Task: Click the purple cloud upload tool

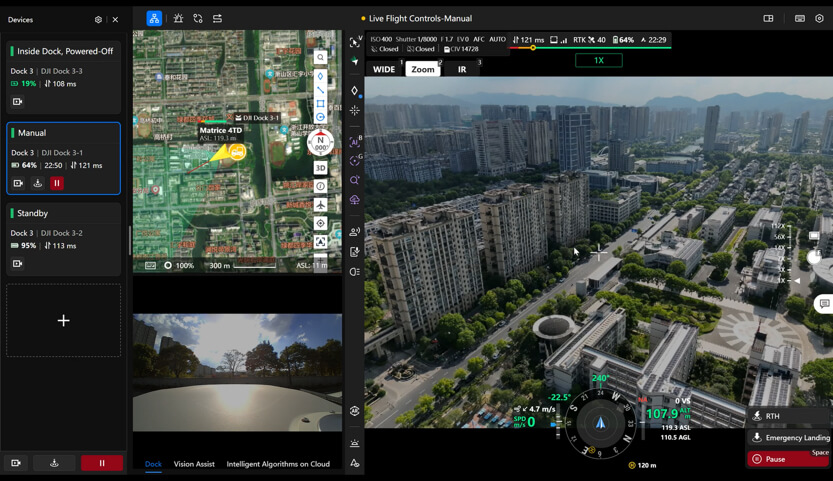Action: pos(355,200)
